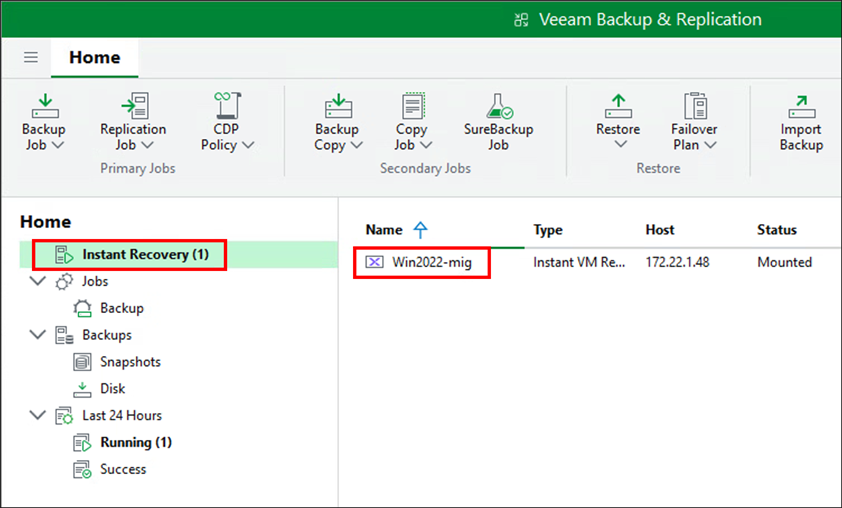842x508 pixels.
Task: Switch to the Home ribbon tab
Action: click(x=95, y=57)
